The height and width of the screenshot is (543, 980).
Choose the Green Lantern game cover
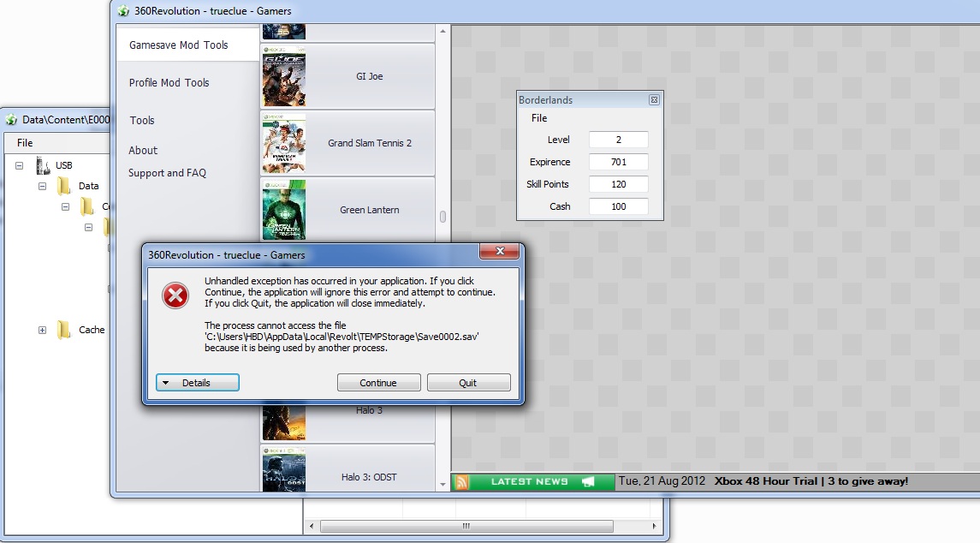tap(284, 210)
